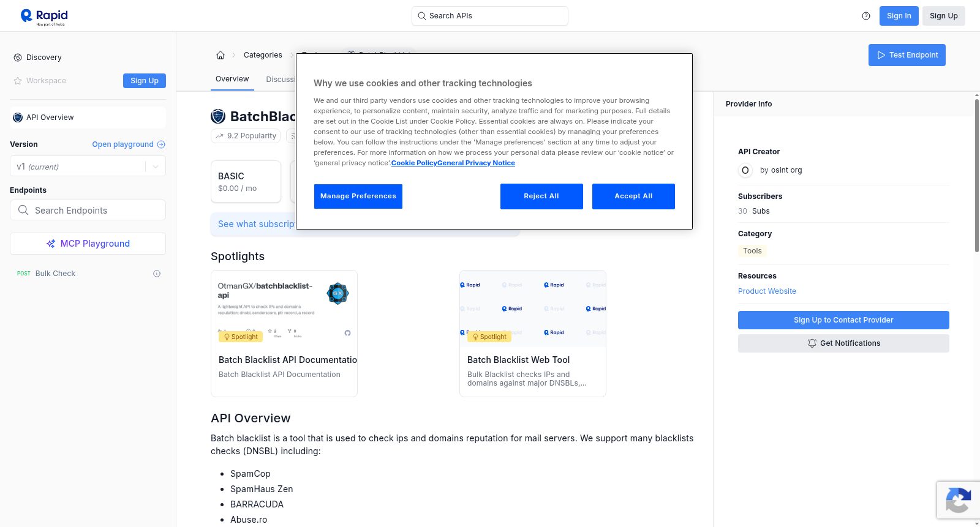Click the GitHub icon on documentation card

click(x=347, y=333)
